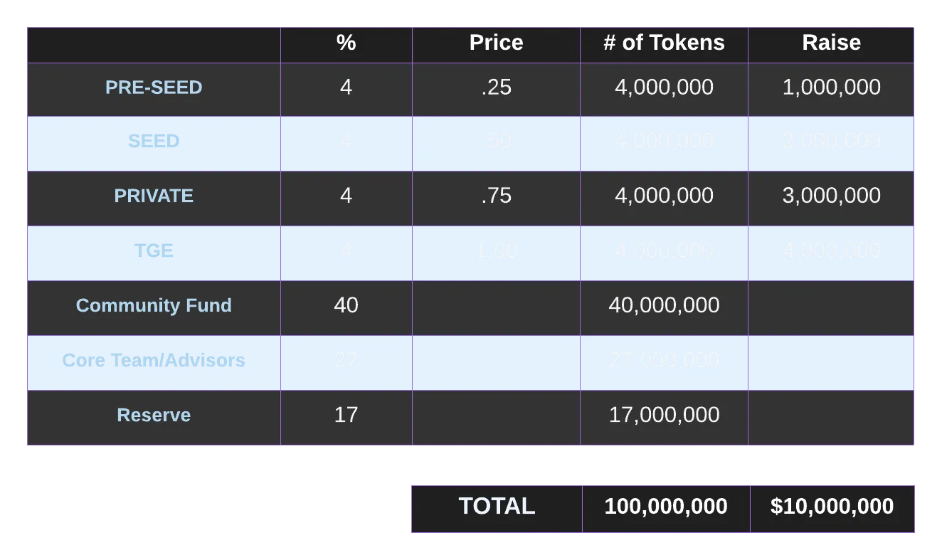Select the faded SEED row label
The image size is (942, 560).
[154, 141]
